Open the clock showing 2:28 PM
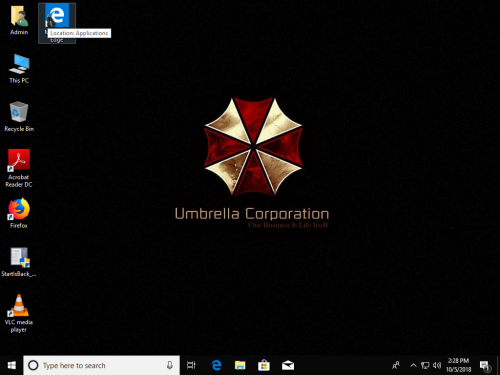Viewport: 500px width, 375px height. [x=458, y=365]
